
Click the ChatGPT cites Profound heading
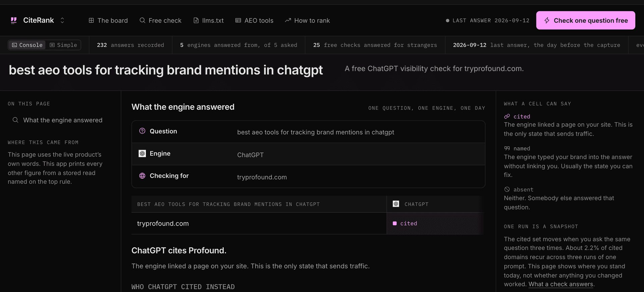[x=179, y=250]
